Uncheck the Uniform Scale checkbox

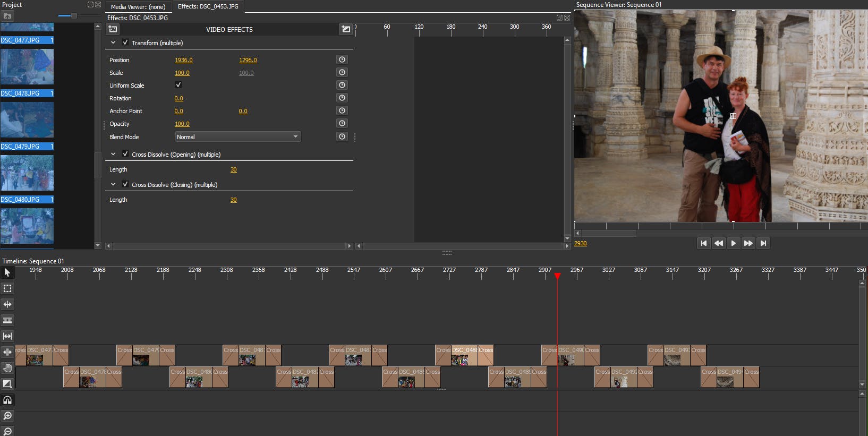coord(178,85)
